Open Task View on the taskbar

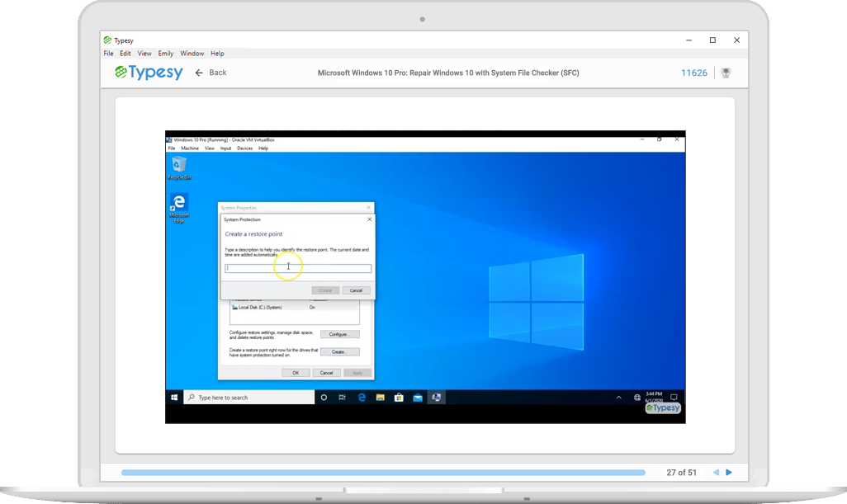pyautogui.click(x=342, y=397)
